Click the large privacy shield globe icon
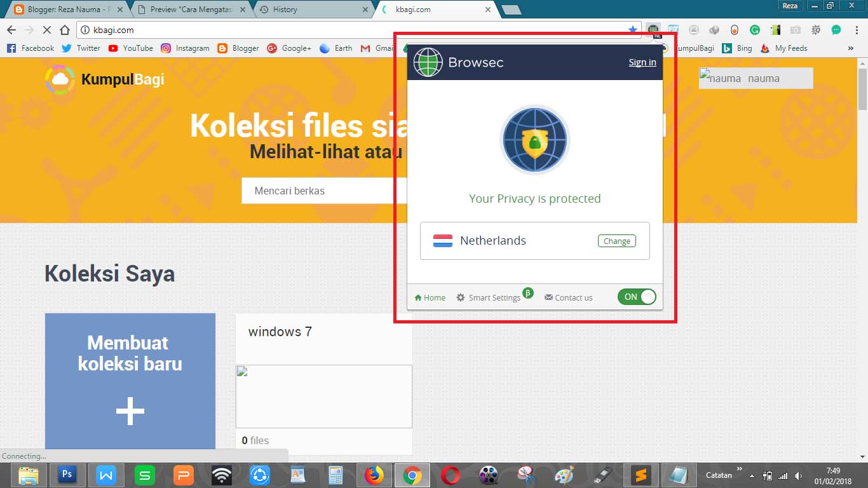The image size is (868, 488). [534, 140]
